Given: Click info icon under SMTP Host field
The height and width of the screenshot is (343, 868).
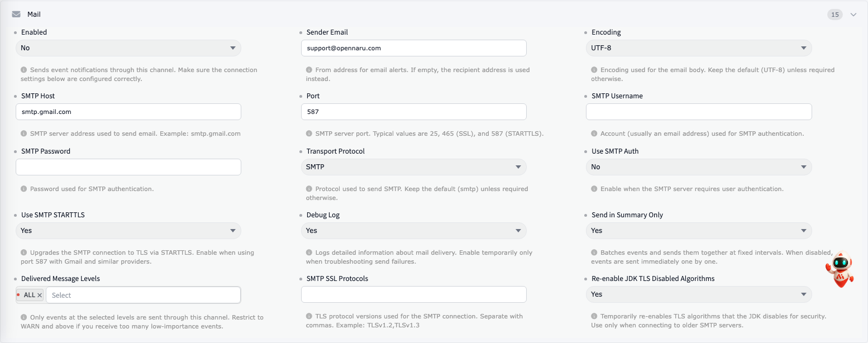Looking at the screenshot, I should click(24, 134).
